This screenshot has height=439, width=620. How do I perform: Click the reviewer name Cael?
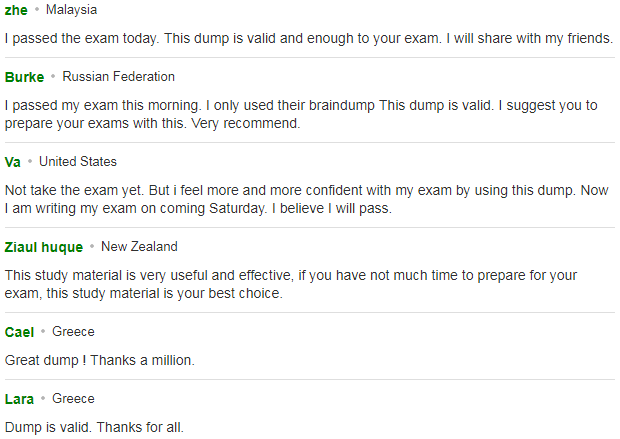tap(19, 332)
